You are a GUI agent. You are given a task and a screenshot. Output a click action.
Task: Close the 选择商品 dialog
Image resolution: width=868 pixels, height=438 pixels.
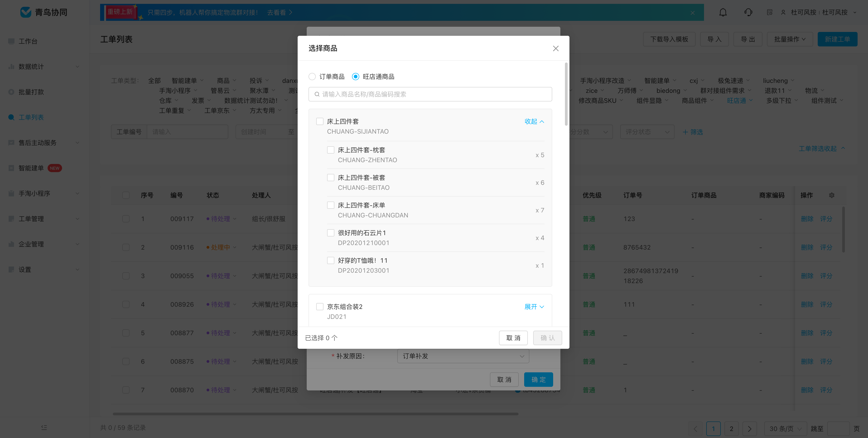coord(556,48)
